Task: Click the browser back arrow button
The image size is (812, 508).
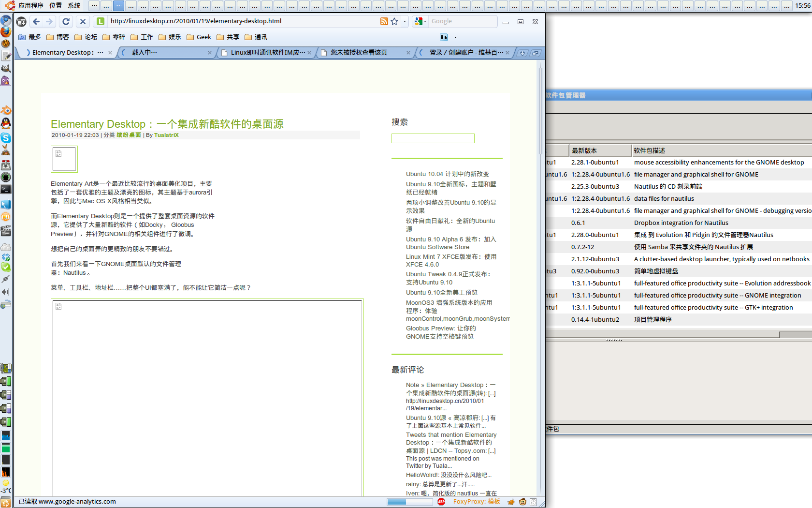Action: (36, 21)
